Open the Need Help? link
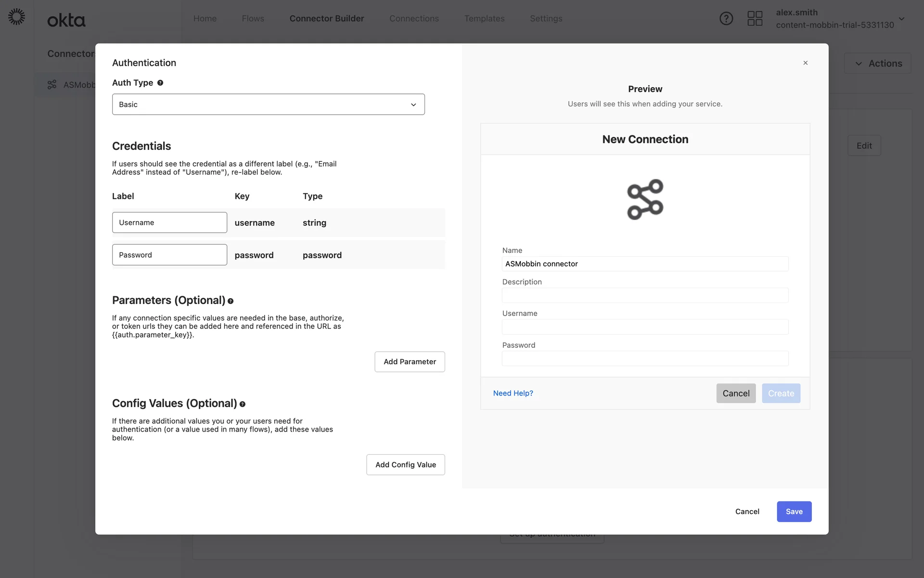 (513, 394)
